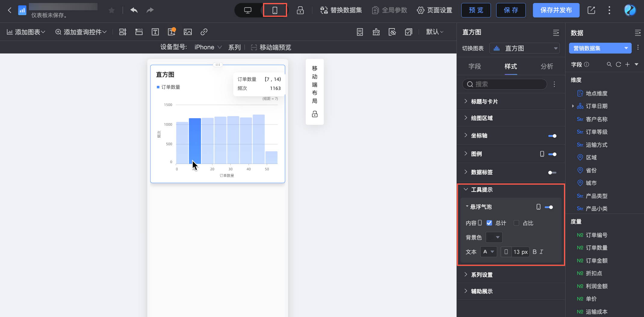Insert a rich text widget with orange badge
Viewport: 644px width, 317px height.
tap(172, 32)
